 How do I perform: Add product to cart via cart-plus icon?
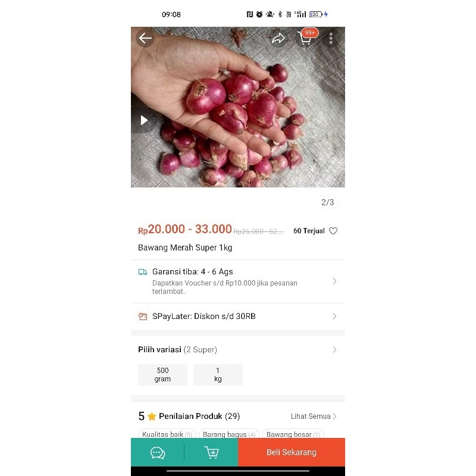point(211,453)
